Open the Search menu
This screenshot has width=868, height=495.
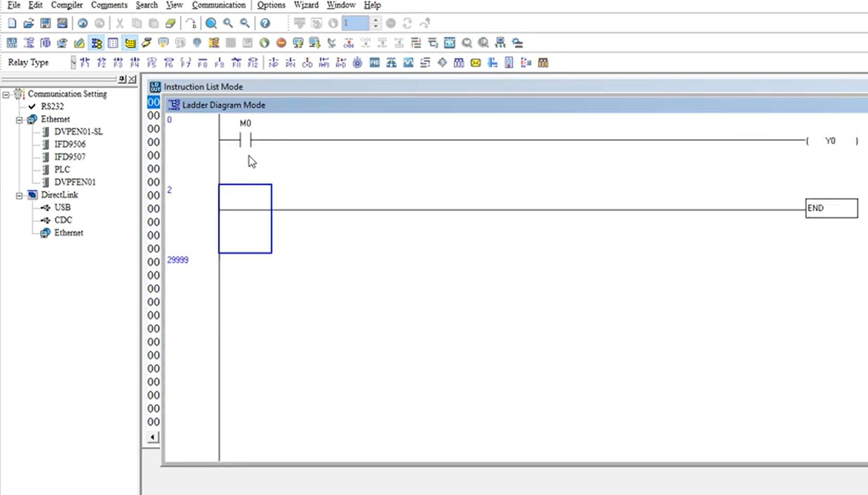coord(147,5)
